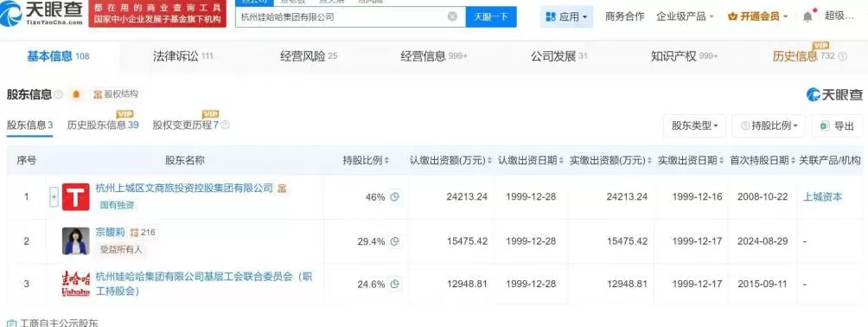Click the 国有独资 tag
This screenshot has width=868, height=327.
117,205
